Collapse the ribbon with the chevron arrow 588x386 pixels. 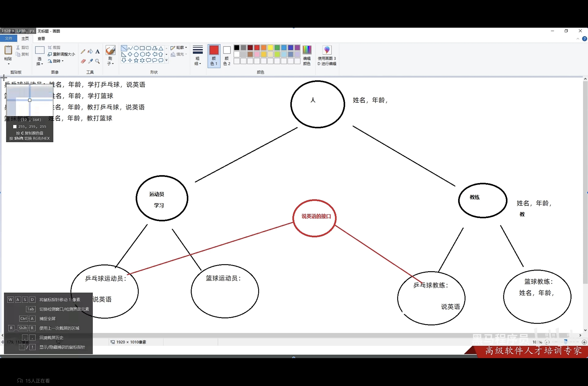coord(578,39)
